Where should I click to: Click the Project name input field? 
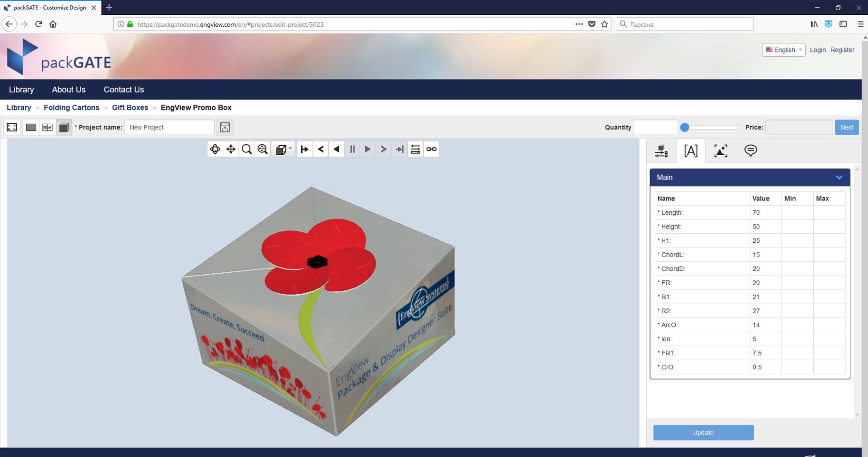coord(169,127)
